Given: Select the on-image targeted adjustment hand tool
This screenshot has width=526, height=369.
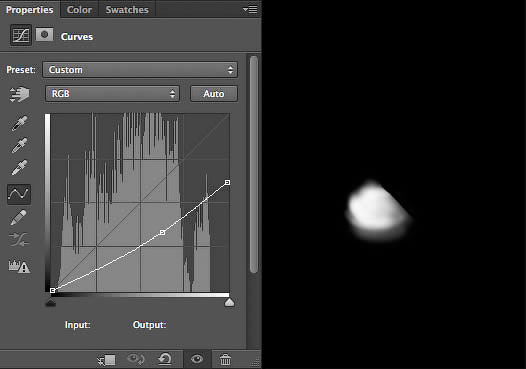Looking at the screenshot, I should (x=20, y=94).
